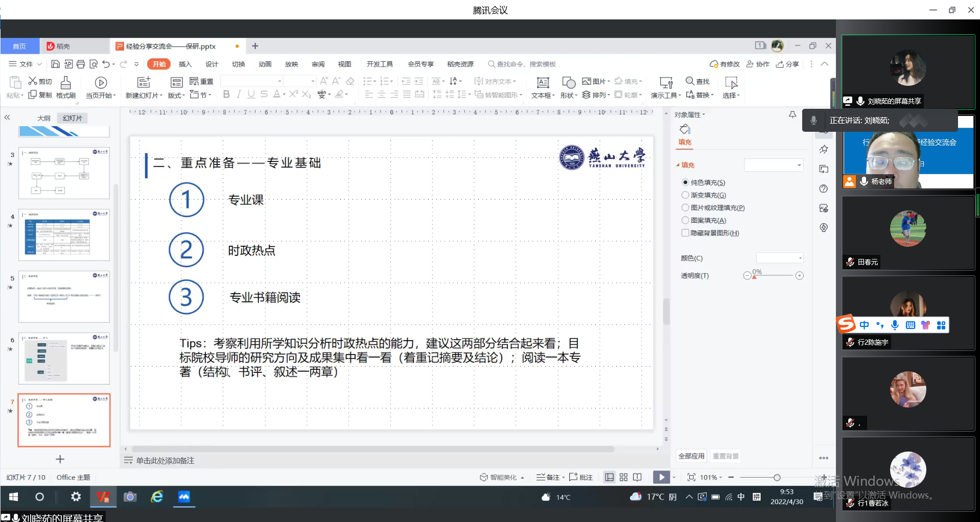Select slide 4 thumbnail
Image resolution: width=980 pixels, height=522 pixels.
coord(64,235)
